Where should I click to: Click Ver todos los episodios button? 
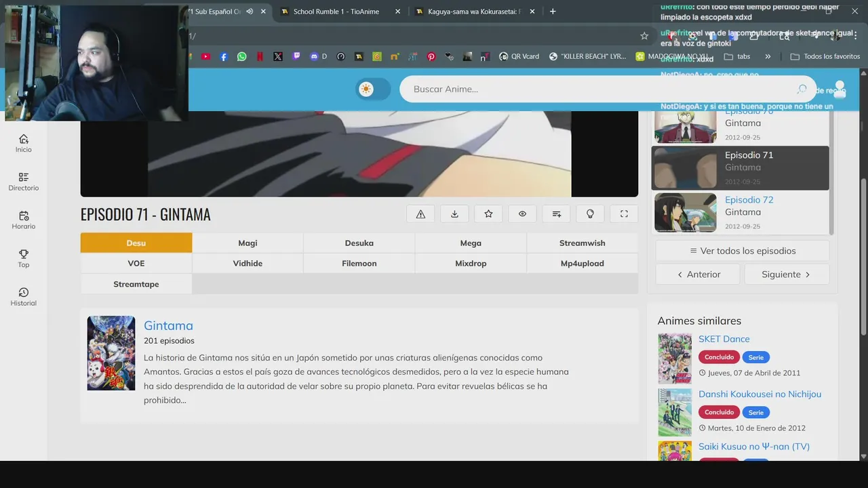coord(743,251)
